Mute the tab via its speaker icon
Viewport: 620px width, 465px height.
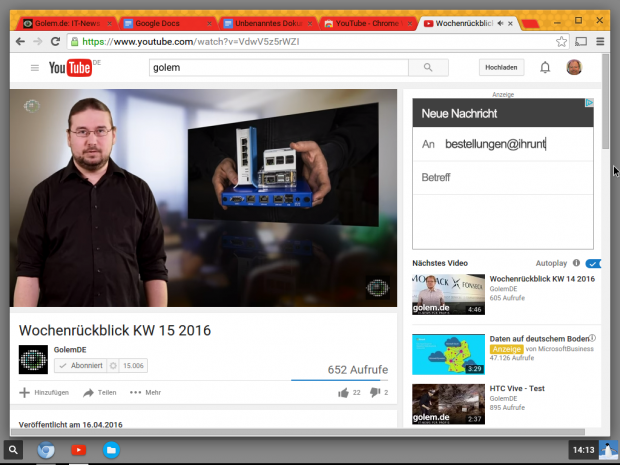click(501, 24)
